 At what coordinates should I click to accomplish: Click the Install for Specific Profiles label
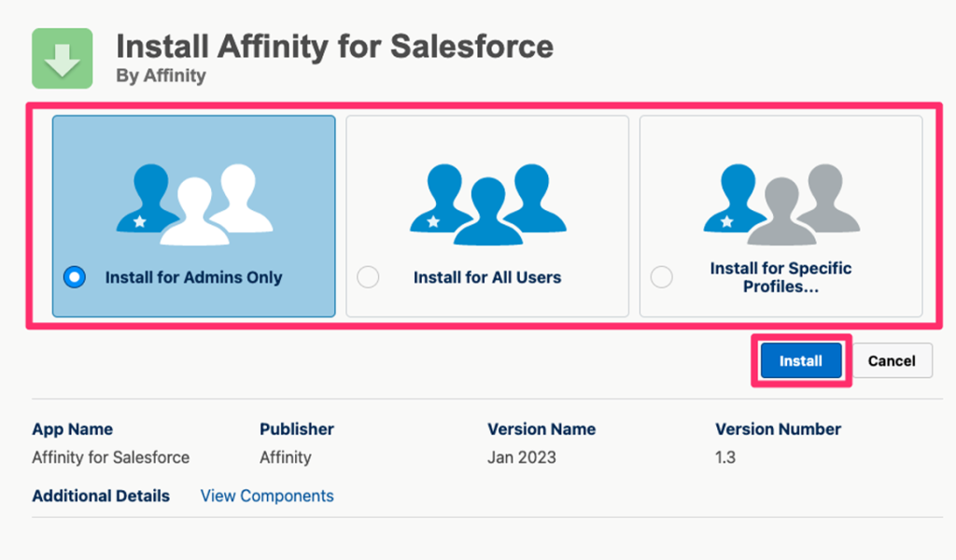(x=781, y=277)
